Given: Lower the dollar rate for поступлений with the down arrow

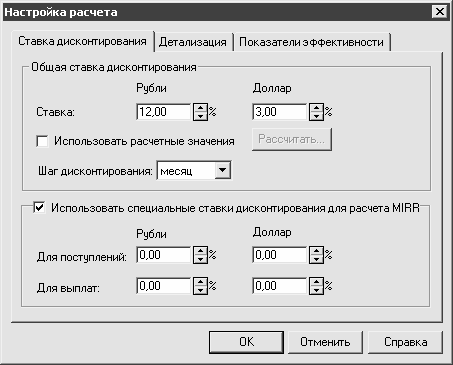Looking at the screenshot, I should click(x=316, y=259).
